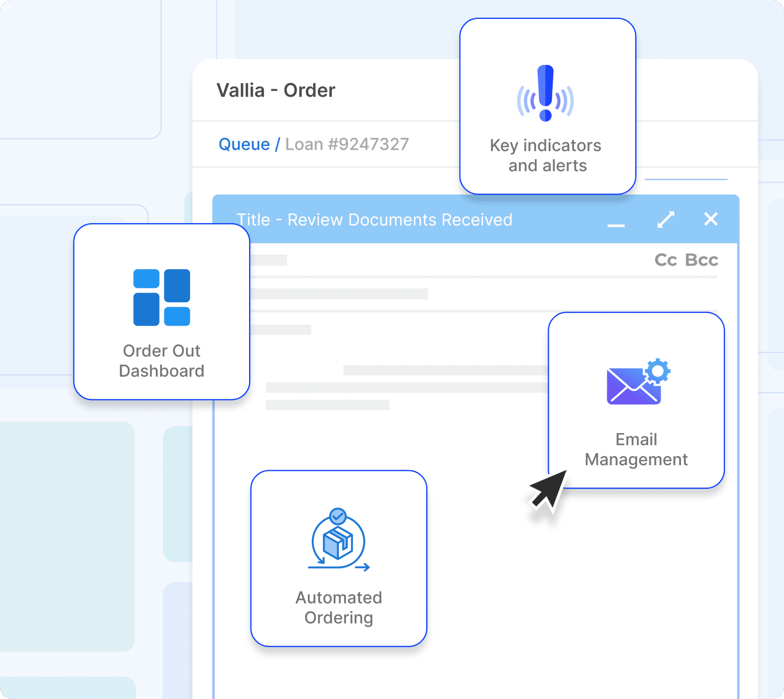Click the 'Title - Review Documents Received' header
The image size is (784, 699).
pos(374,220)
